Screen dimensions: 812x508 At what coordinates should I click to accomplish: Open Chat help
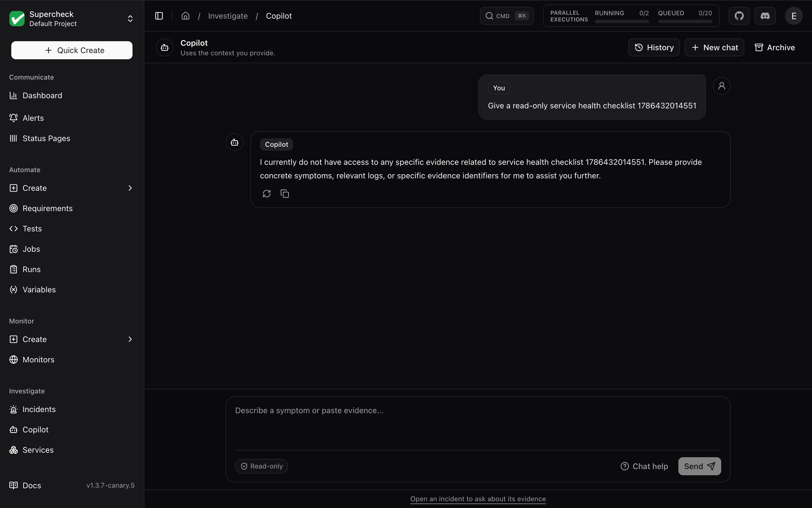(644, 466)
